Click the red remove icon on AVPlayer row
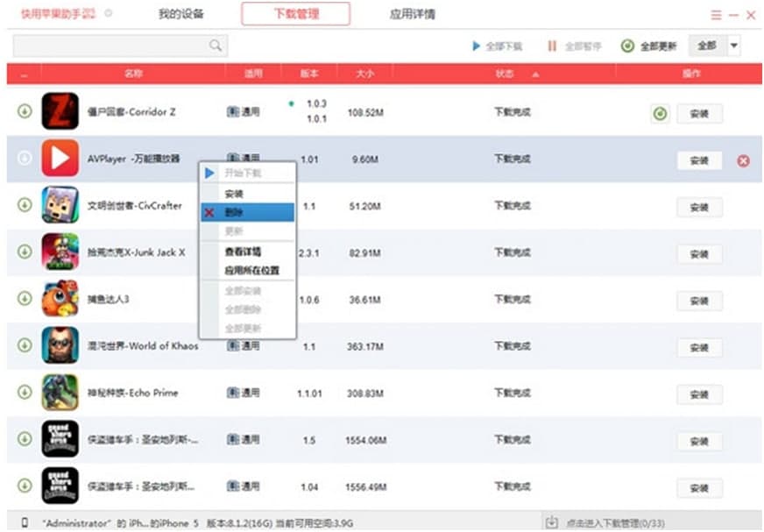Viewport: 764px width, 532px height. pos(743,160)
